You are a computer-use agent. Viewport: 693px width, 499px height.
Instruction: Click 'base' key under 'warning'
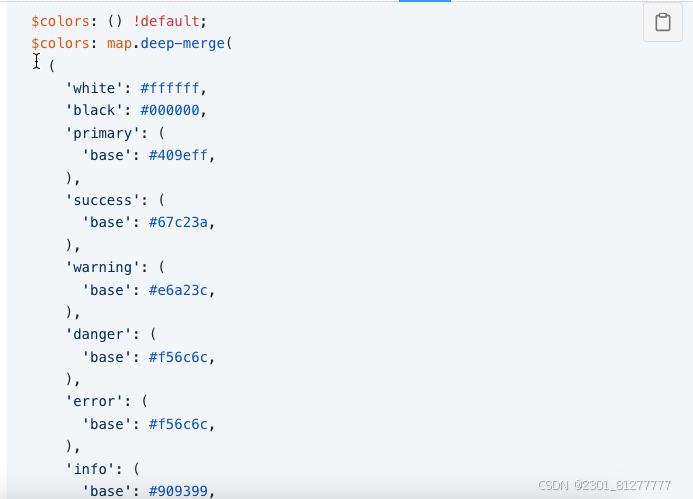[107, 290]
